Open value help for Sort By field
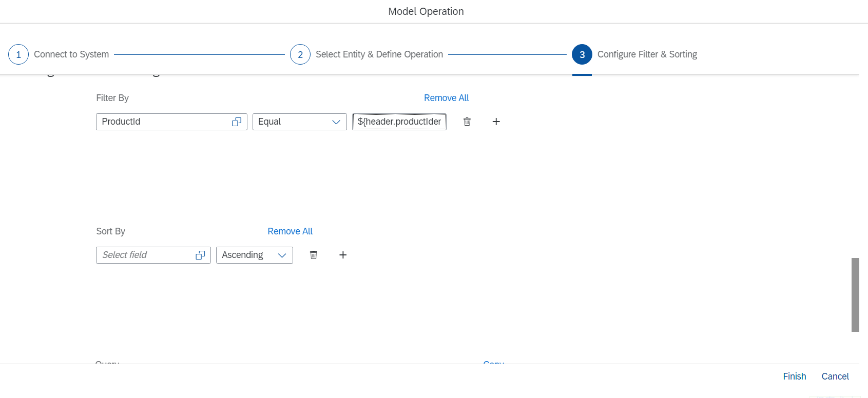 pyautogui.click(x=200, y=255)
